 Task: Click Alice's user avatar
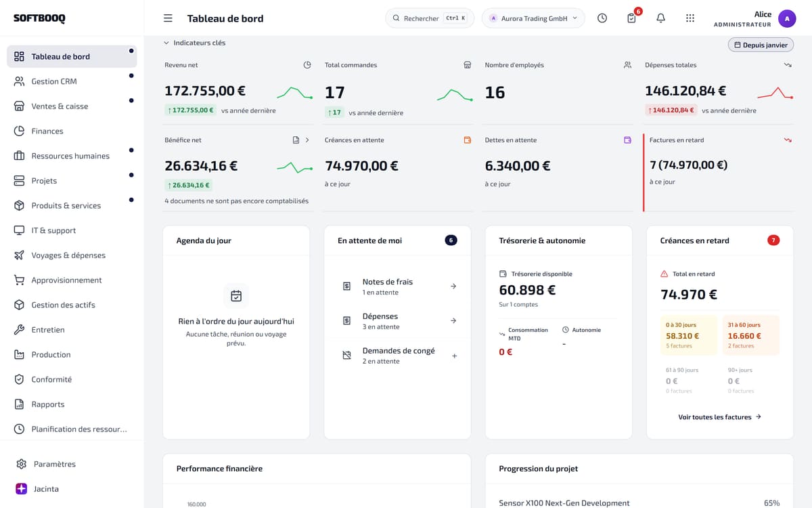pos(787,18)
